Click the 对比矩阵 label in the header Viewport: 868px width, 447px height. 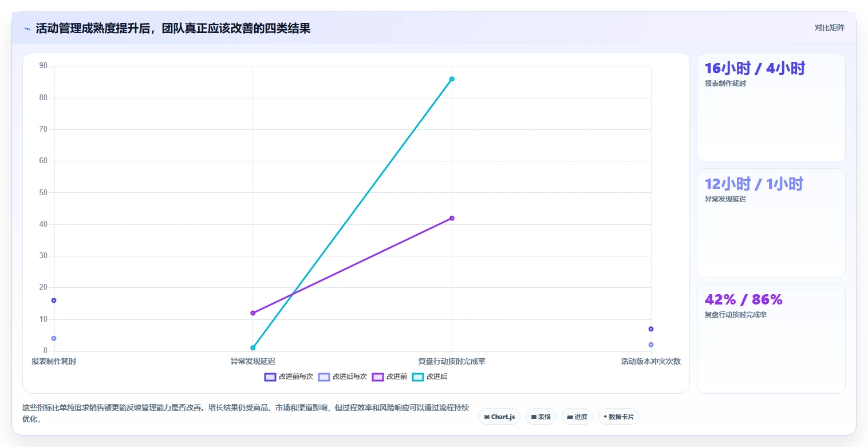click(x=829, y=27)
